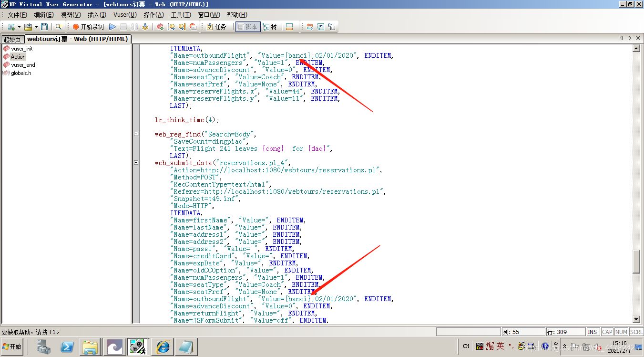Open the 操作(A) menu
Viewport: 644px width, 357px height.
pos(153,15)
